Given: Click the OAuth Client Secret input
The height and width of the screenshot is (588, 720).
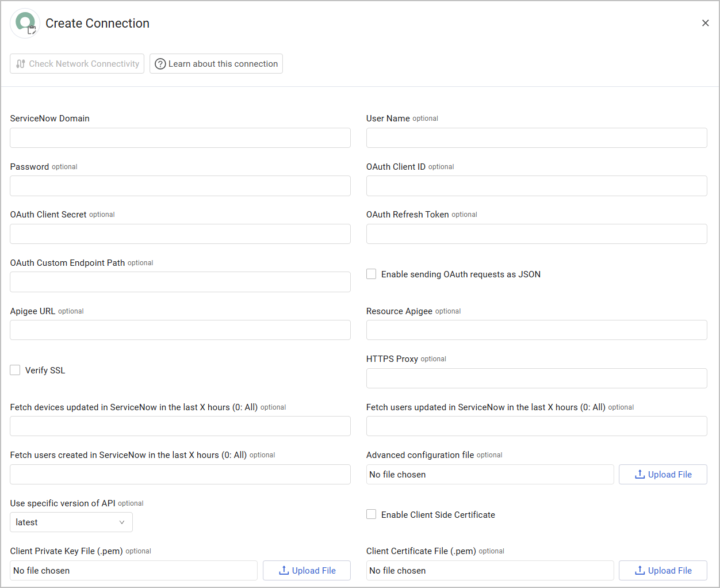Looking at the screenshot, I should (x=180, y=234).
